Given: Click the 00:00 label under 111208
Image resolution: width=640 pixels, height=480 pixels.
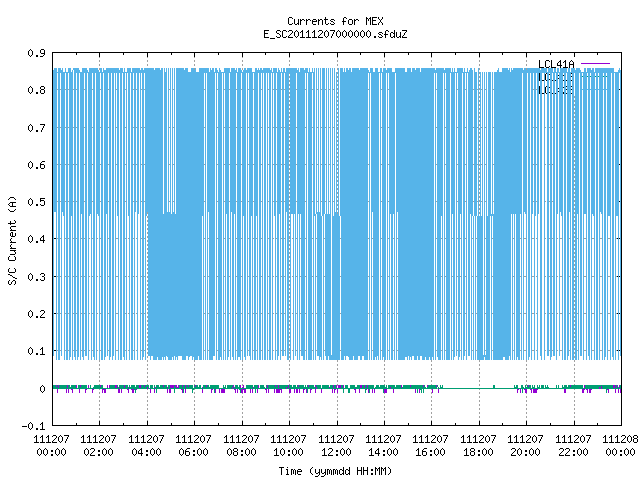Looking at the screenshot, I should (620, 452).
